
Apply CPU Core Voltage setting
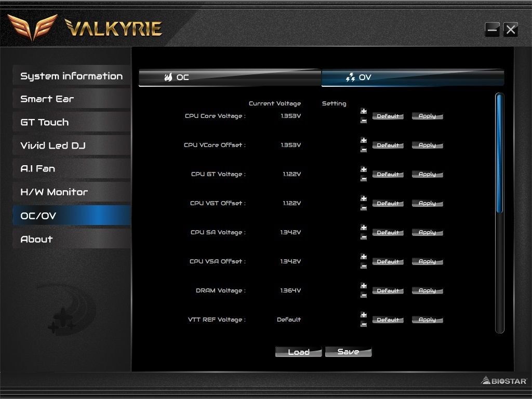pyautogui.click(x=427, y=116)
